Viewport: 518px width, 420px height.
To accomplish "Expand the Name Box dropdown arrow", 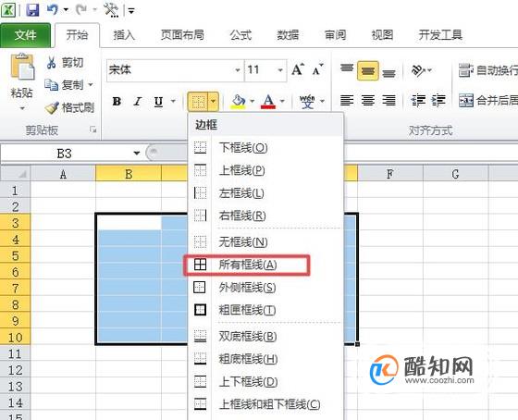I will 136,153.
